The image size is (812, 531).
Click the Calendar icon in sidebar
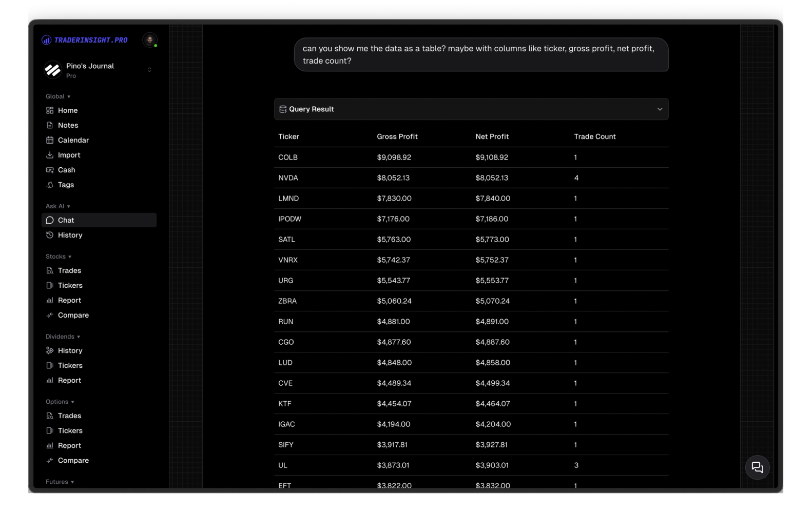(50, 140)
